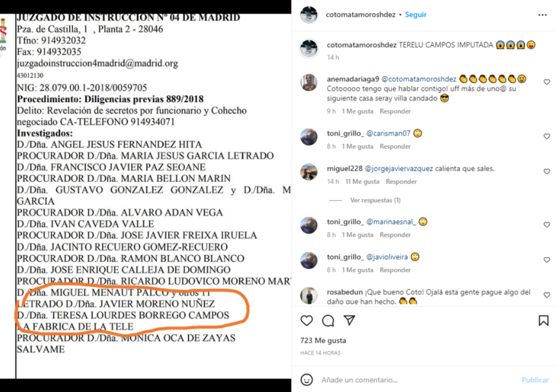Save the post with the bookmark icon
Viewport: 557px width, 392px height.
tap(543, 321)
